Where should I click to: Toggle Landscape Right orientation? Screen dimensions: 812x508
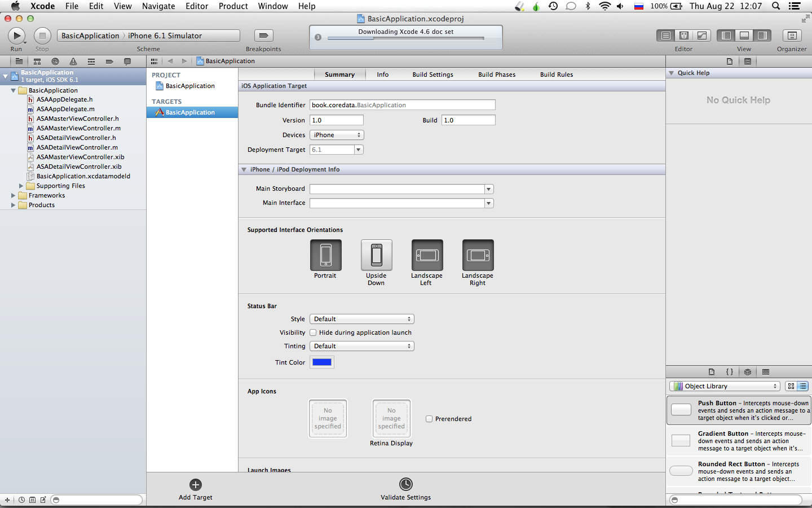pyautogui.click(x=478, y=255)
